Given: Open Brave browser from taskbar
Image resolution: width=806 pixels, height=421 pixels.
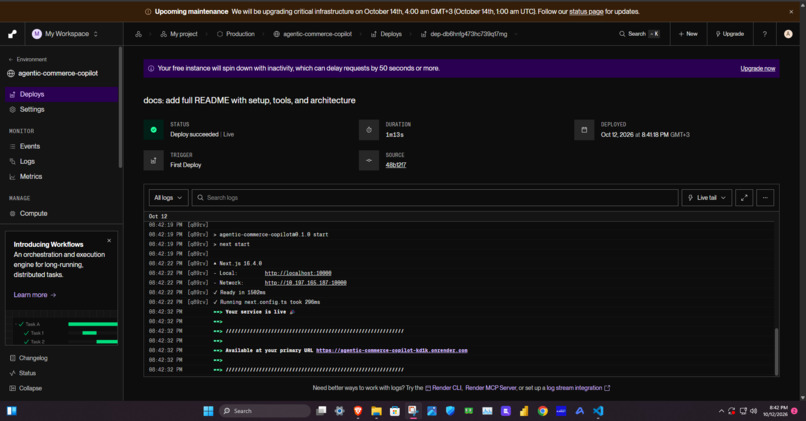Looking at the screenshot, I should 358,411.
